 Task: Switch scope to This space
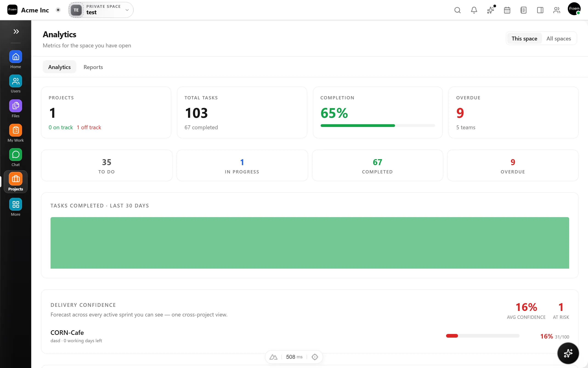(x=524, y=38)
